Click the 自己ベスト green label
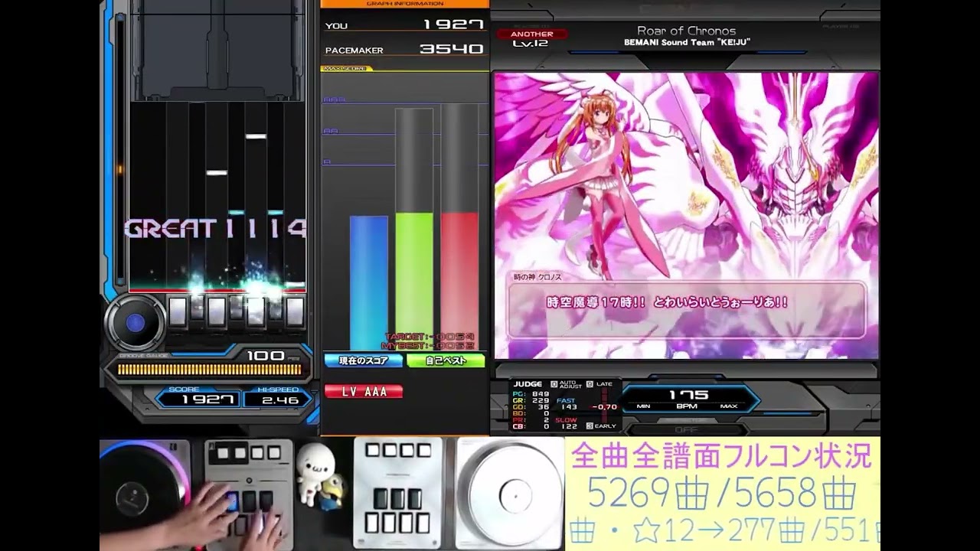The height and width of the screenshot is (551, 980). click(446, 360)
